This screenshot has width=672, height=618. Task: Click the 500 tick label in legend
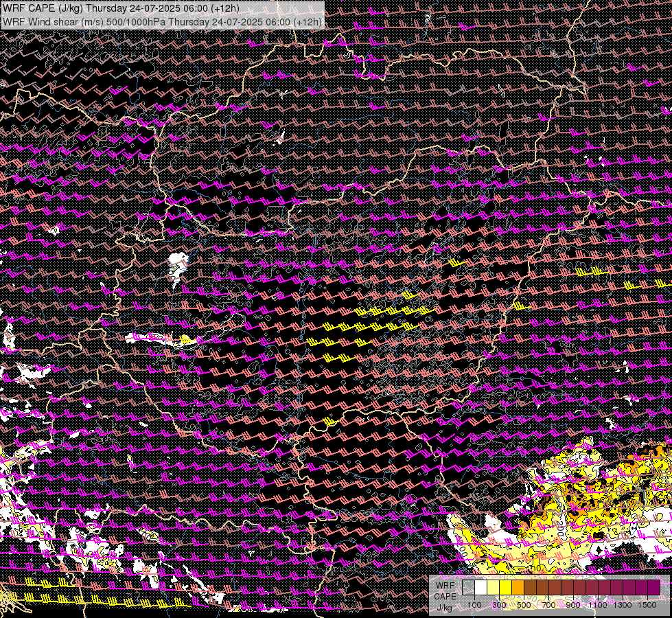524,605
